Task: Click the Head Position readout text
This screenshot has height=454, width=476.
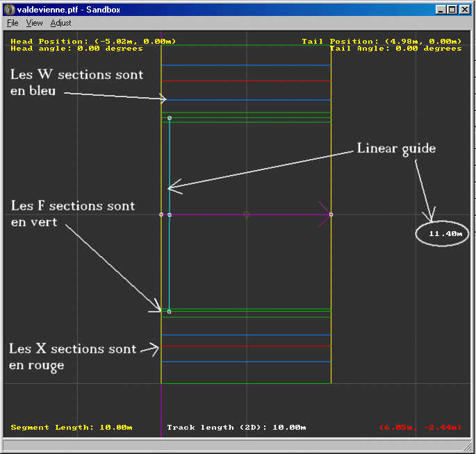Action: pyautogui.click(x=93, y=41)
